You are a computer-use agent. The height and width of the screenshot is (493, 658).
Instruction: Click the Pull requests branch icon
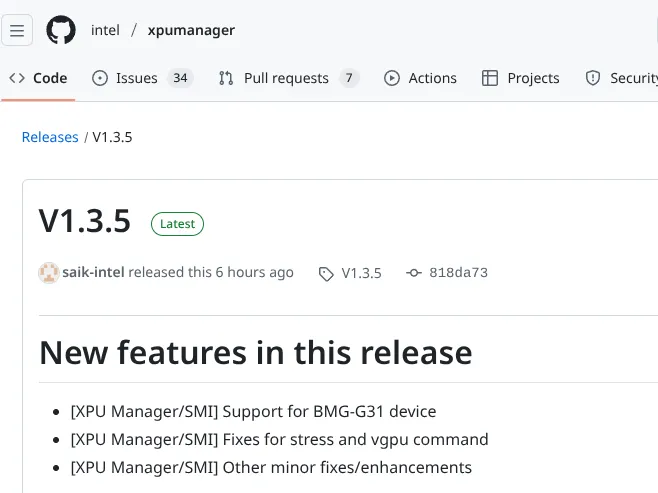[226, 78]
